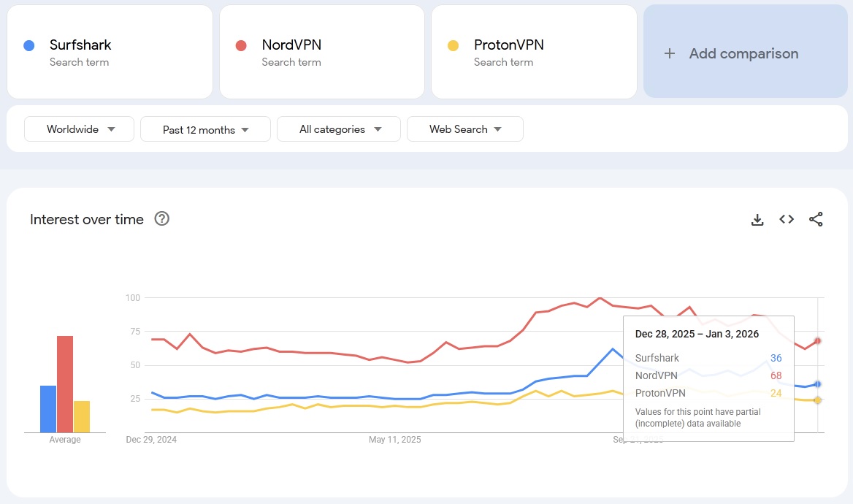The width and height of the screenshot is (853, 504).
Task: Expand the Past 12 months time range selector
Action: 205,129
